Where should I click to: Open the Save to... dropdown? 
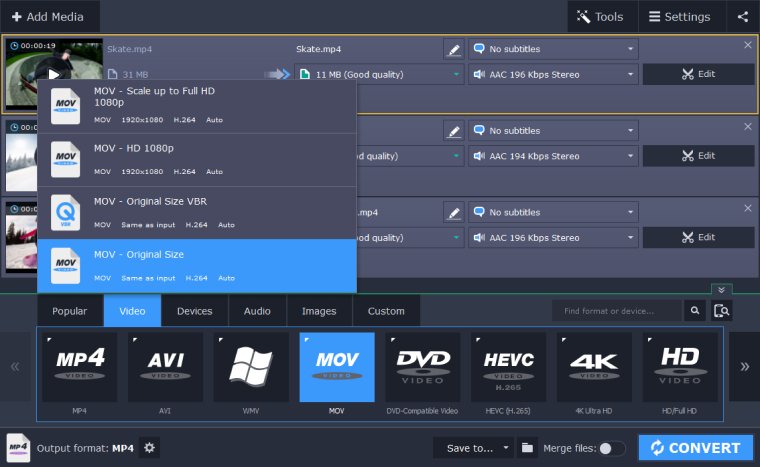[473, 448]
